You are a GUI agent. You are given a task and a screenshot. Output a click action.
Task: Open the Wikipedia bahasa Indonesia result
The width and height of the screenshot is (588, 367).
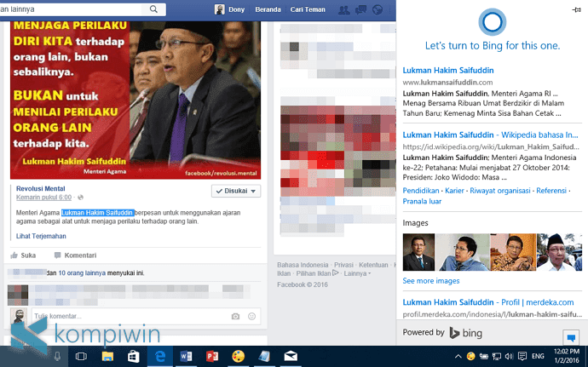point(491,135)
